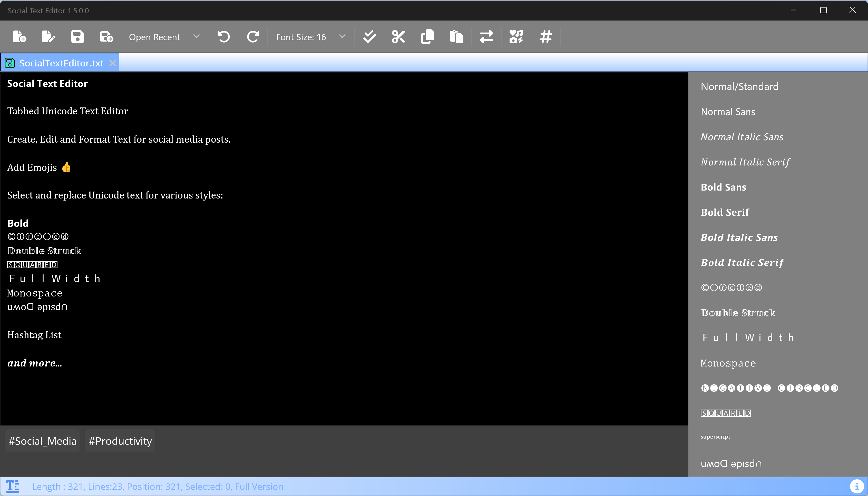Open the hashtag tool
Screen dimensions: 868x496
click(x=545, y=36)
